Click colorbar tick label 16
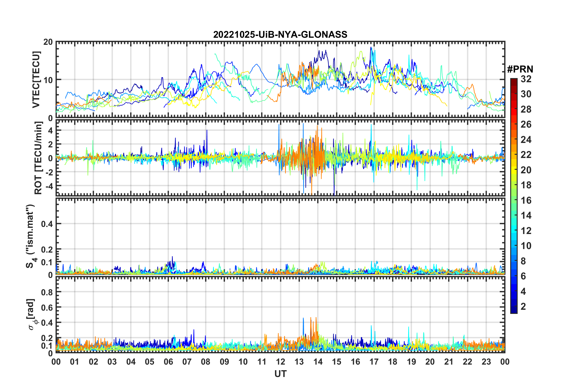Screen dimensions: 561x392 [526, 200]
